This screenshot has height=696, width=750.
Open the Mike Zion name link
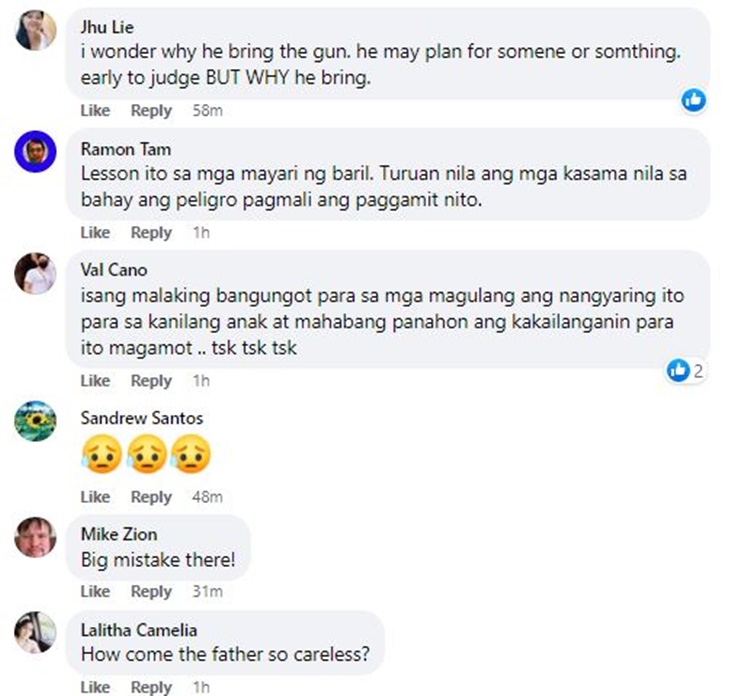(x=119, y=534)
